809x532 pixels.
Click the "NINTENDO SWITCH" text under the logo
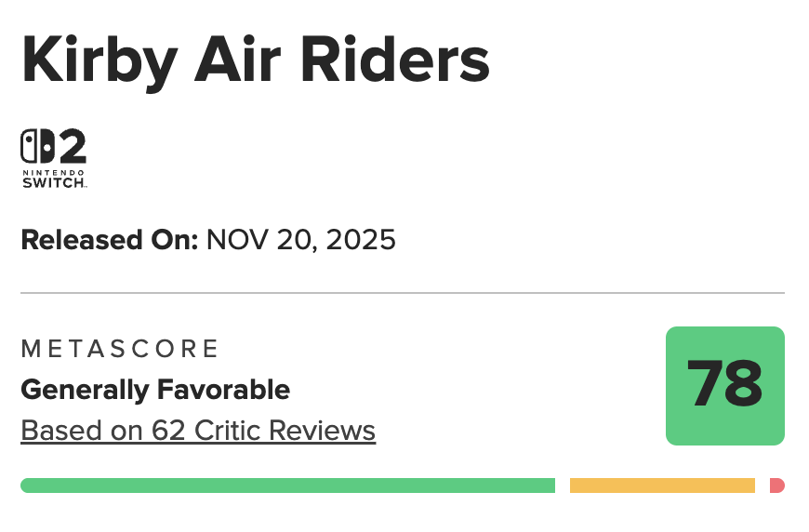[x=54, y=179]
